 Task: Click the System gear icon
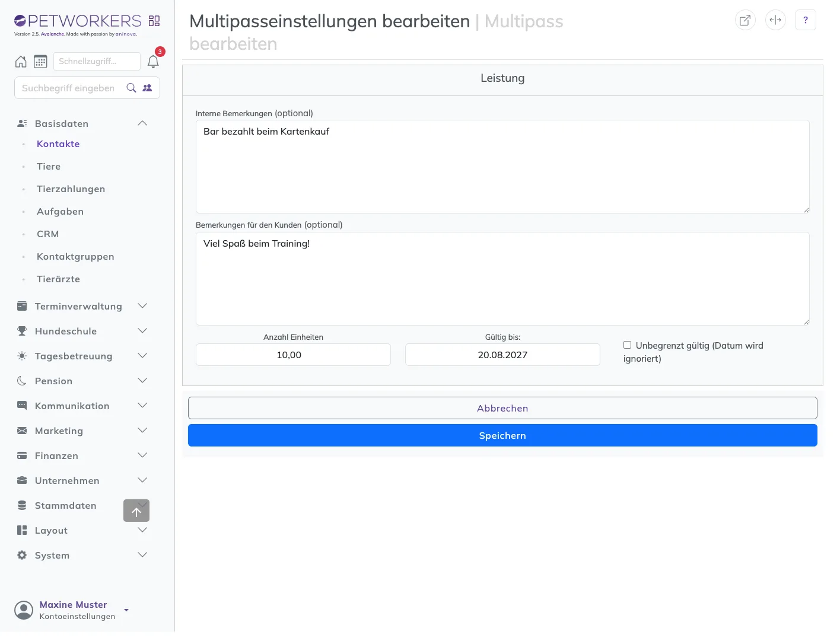pos(22,555)
